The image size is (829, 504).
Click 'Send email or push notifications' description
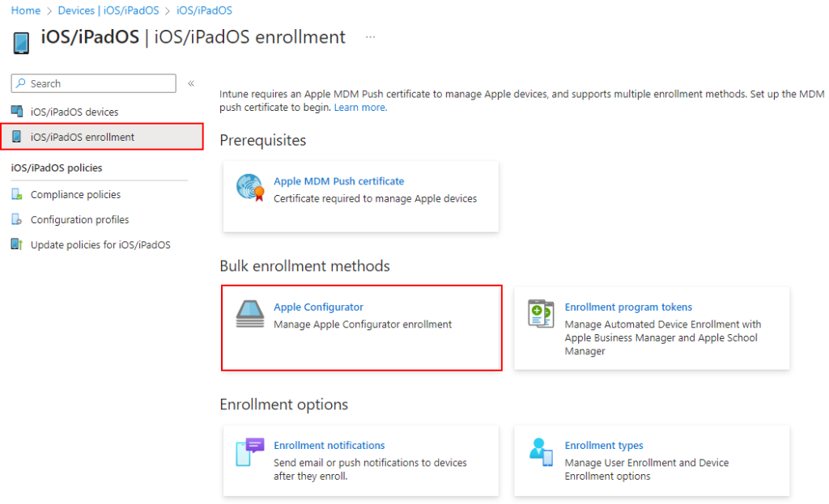(x=370, y=469)
